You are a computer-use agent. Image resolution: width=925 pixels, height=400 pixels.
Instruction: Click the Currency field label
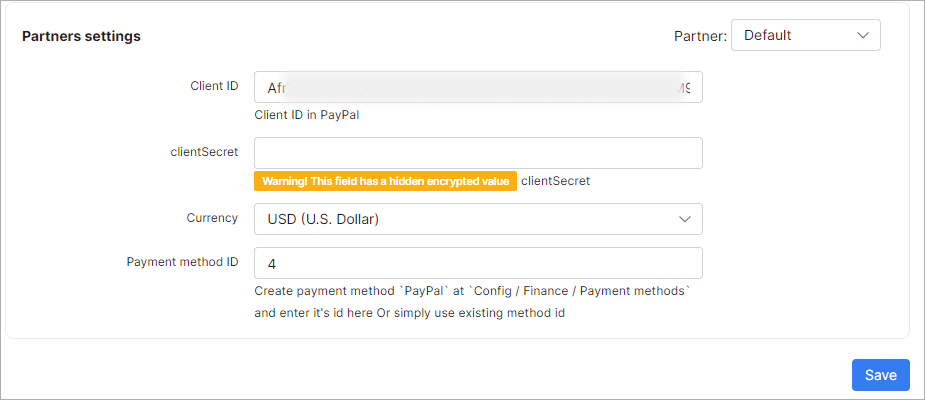click(212, 217)
